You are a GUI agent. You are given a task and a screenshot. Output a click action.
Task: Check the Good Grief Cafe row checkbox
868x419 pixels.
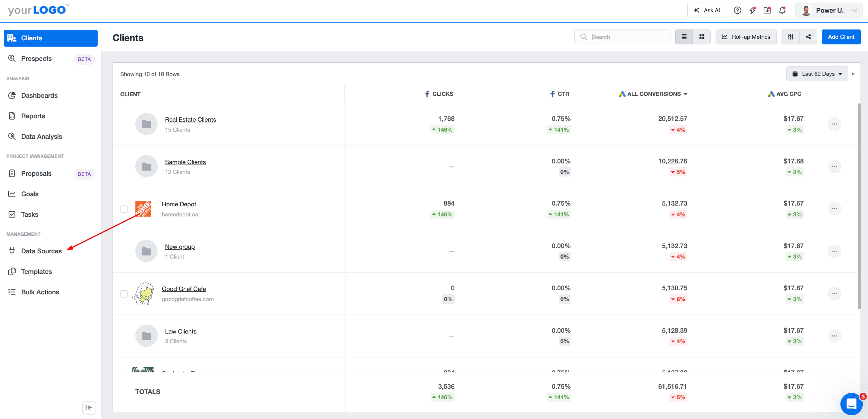[124, 294]
